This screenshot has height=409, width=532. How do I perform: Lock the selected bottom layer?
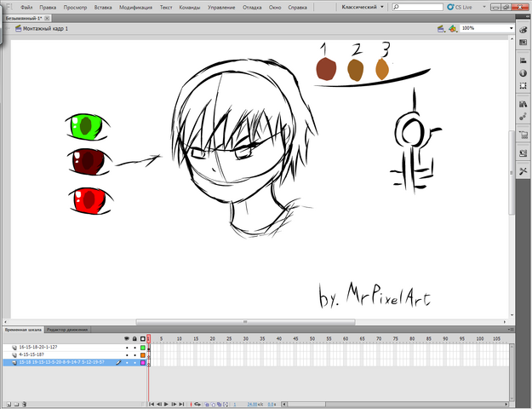134,363
